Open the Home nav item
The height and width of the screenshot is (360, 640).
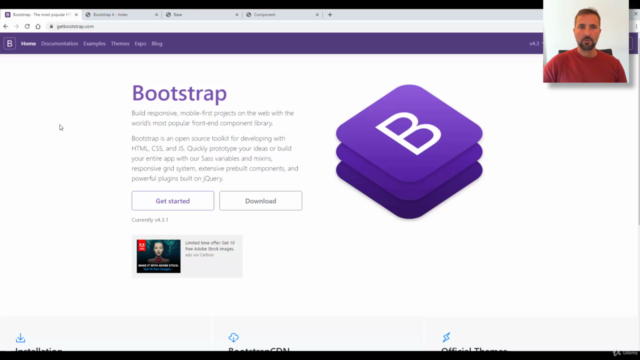29,44
